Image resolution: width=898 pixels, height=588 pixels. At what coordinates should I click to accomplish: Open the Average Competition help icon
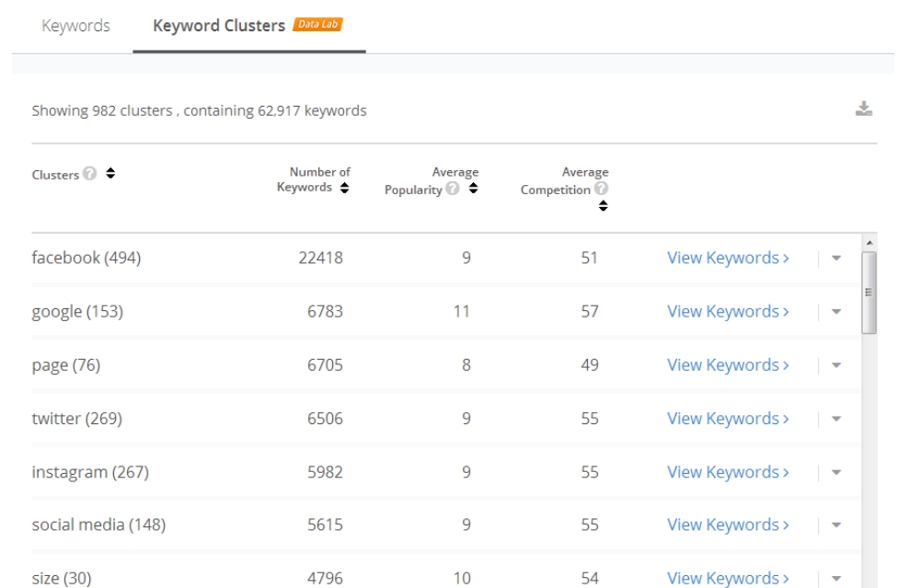[601, 189]
